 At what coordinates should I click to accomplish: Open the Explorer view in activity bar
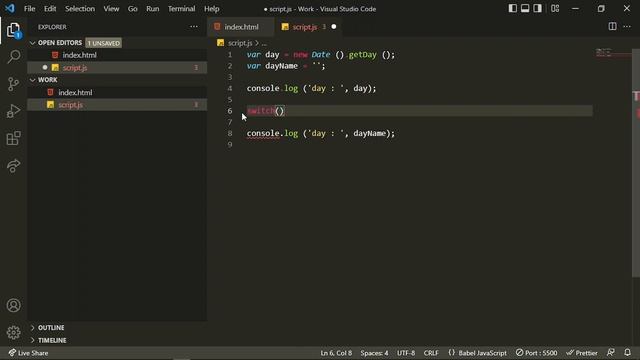(x=13, y=30)
